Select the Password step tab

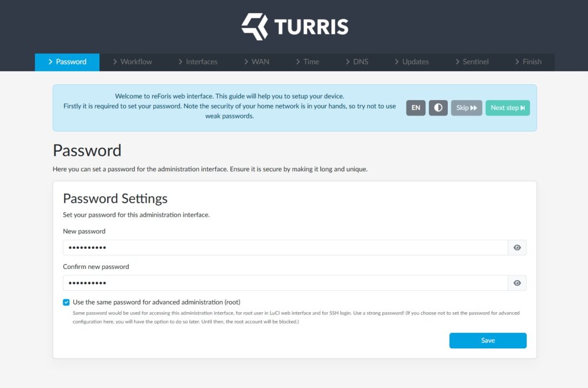[x=67, y=62]
